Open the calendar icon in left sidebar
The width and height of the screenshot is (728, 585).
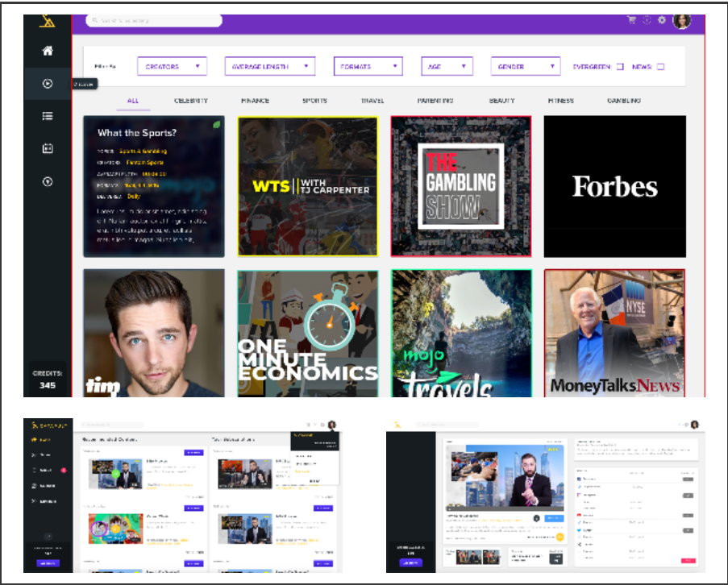[x=48, y=149]
